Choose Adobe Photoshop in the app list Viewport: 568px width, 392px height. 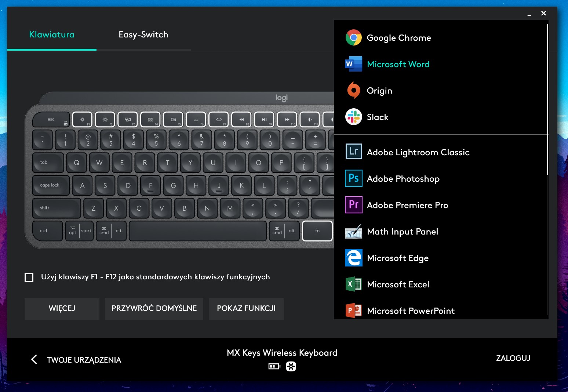tap(440, 179)
